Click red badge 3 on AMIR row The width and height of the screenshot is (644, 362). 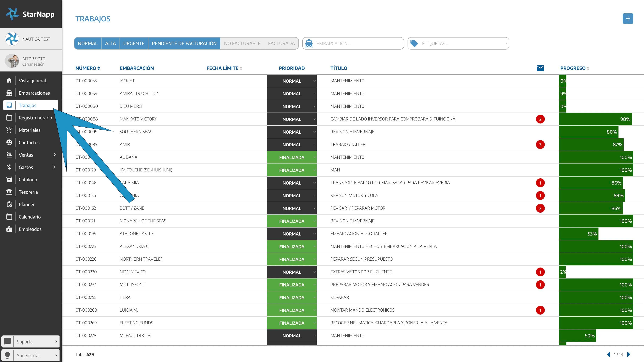[540, 145]
